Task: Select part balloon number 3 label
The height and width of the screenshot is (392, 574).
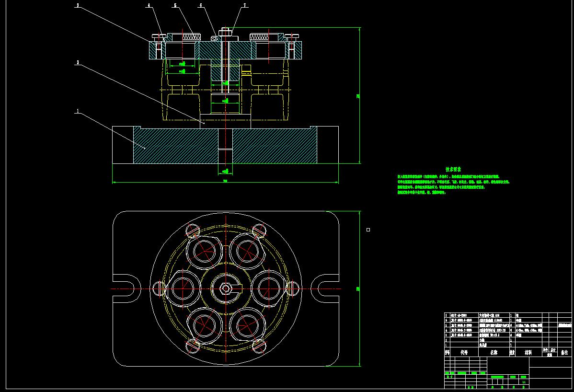Action: pos(78,5)
